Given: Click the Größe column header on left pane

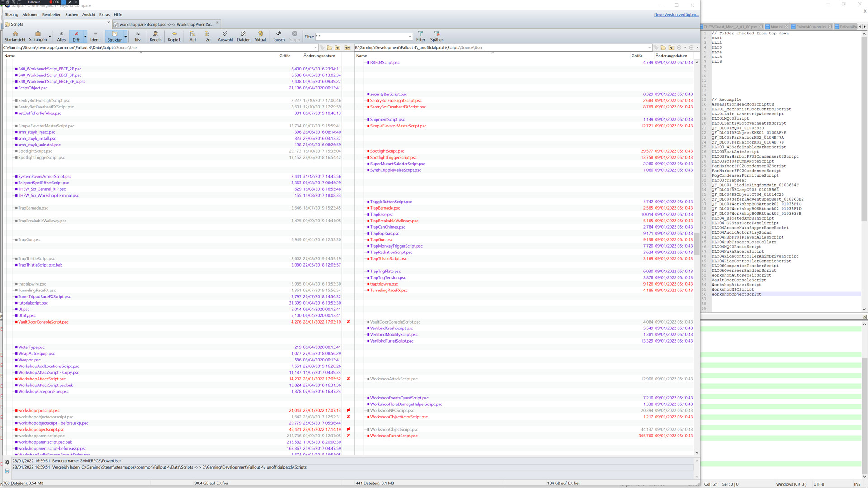Looking at the screenshot, I should [285, 56].
